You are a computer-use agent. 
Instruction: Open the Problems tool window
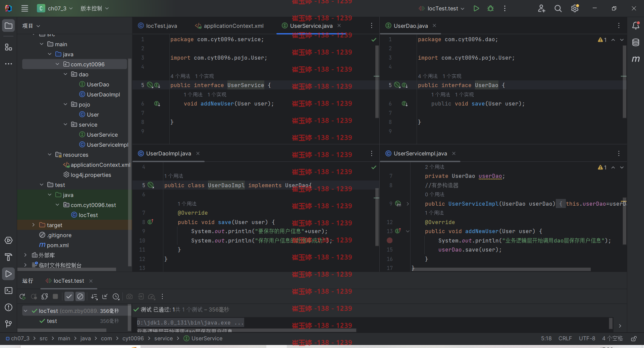[8, 307]
